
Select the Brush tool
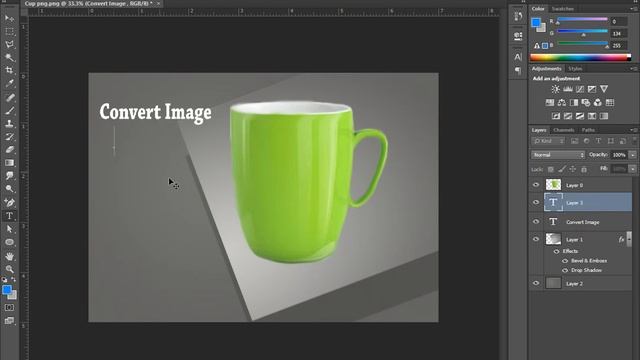click(x=9, y=110)
